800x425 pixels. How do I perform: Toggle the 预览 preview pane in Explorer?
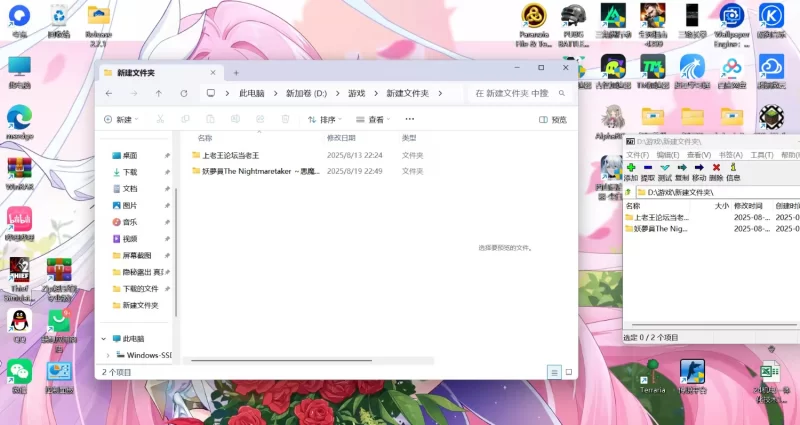(x=553, y=120)
